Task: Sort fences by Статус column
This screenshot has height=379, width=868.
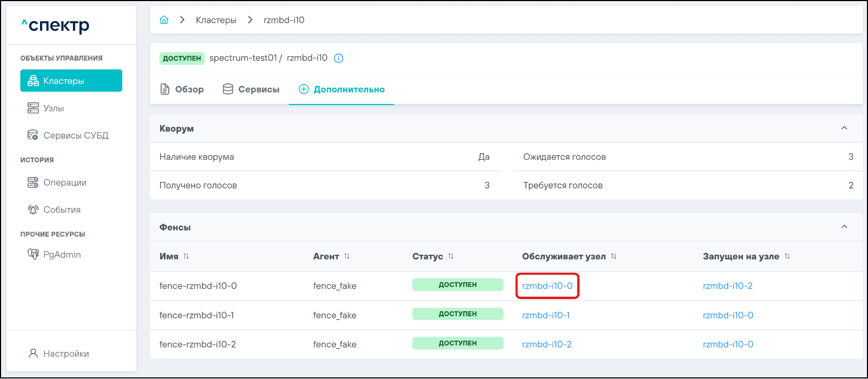Action: [x=451, y=256]
